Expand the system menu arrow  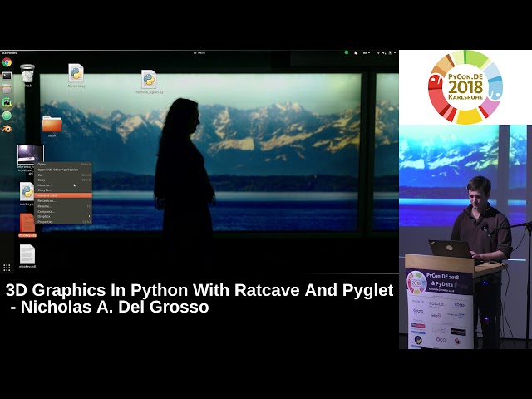tap(395, 53)
